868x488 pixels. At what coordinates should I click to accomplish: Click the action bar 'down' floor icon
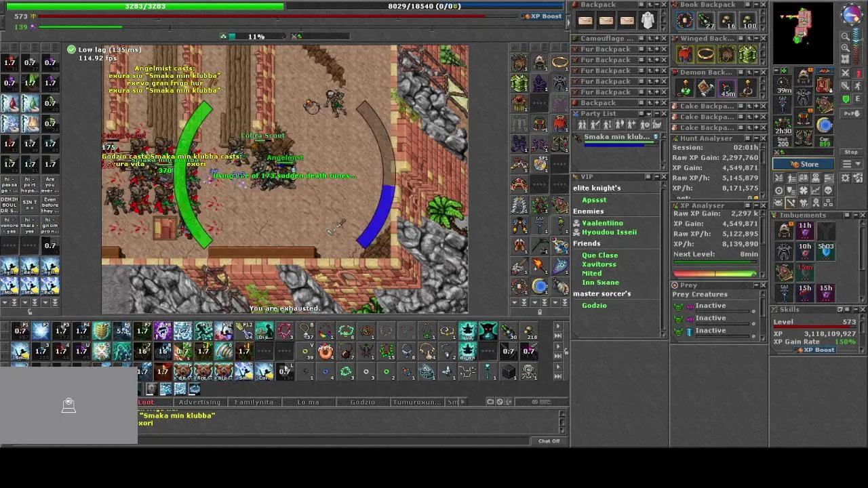469,351
